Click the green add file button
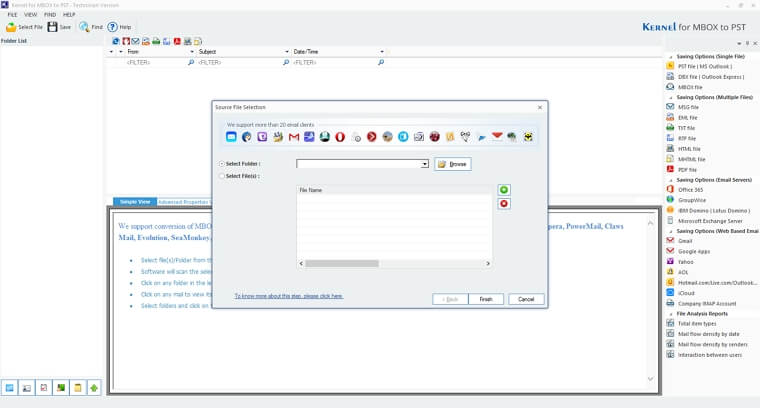 pyautogui.click(x=504, y=190)
